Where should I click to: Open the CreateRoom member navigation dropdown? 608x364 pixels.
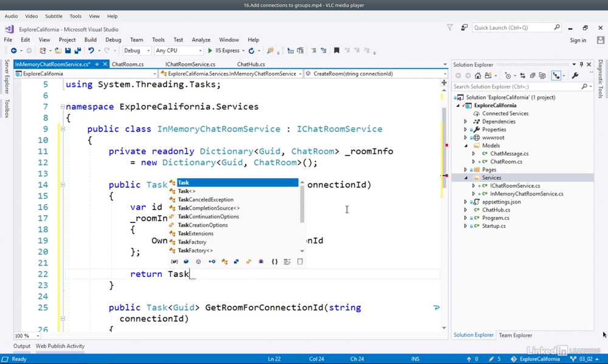pos(376,74)
